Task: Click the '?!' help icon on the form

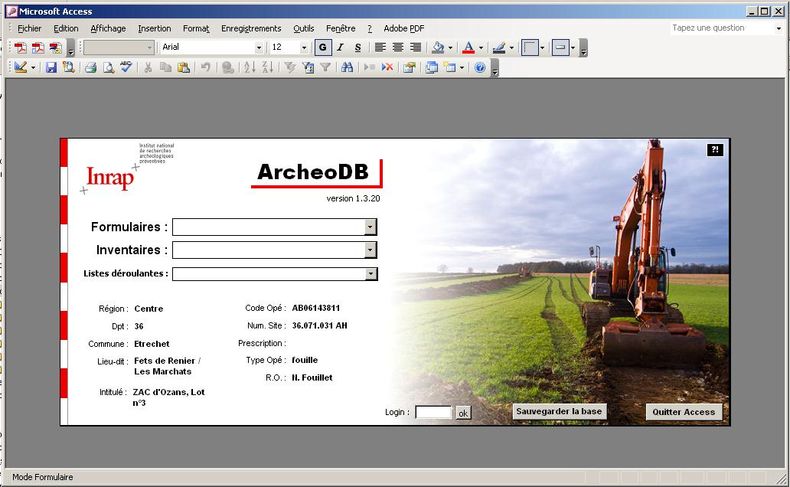Action: coord(715,150)
